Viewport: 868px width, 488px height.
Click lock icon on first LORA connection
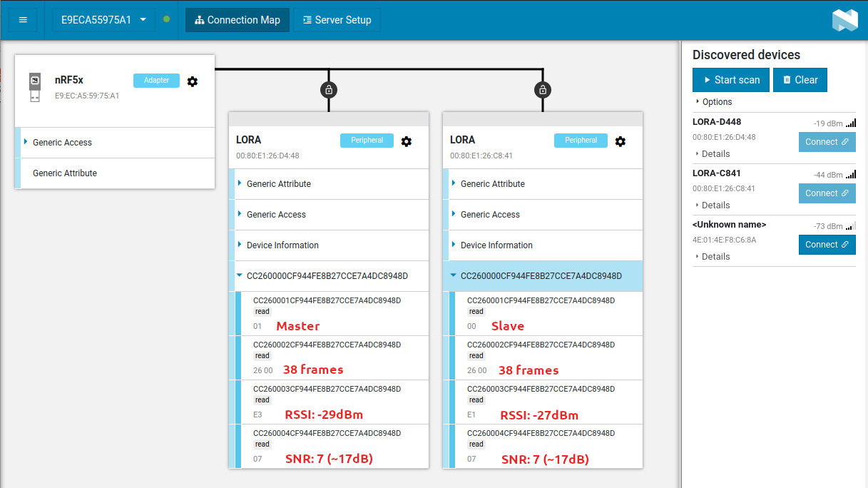pyautogui.click(x=329, y=90)
